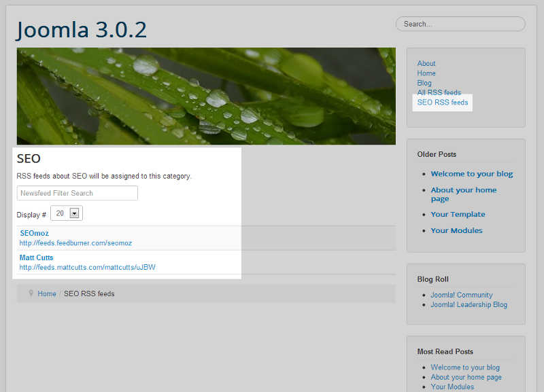
Task: Open Welcome to your blog under Older Posts
Action: tap(472, 174)
